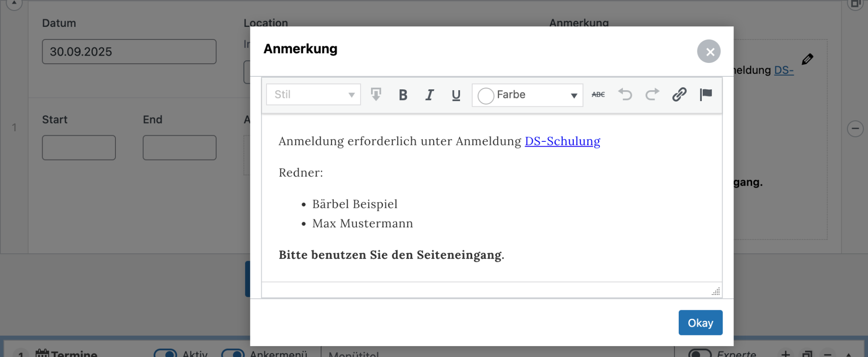Redo the last undone edit
This screenshot has width=868, height=357.
click(652, 95)
